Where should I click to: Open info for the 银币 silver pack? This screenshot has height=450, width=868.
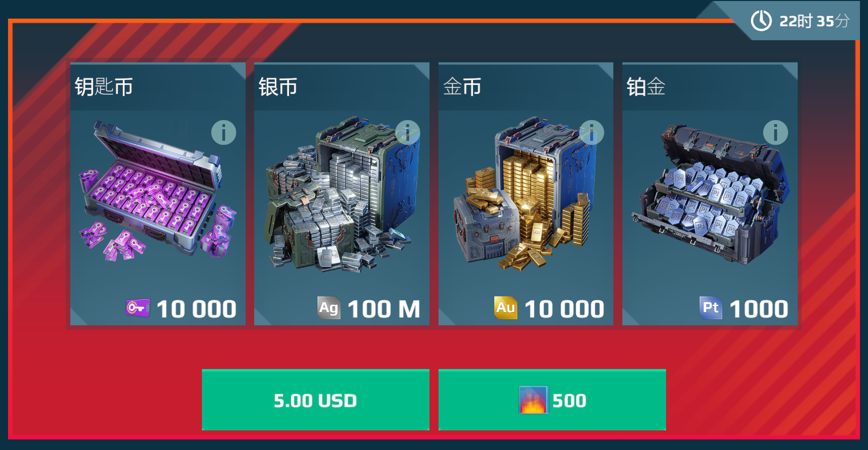[x=407, y=133]
